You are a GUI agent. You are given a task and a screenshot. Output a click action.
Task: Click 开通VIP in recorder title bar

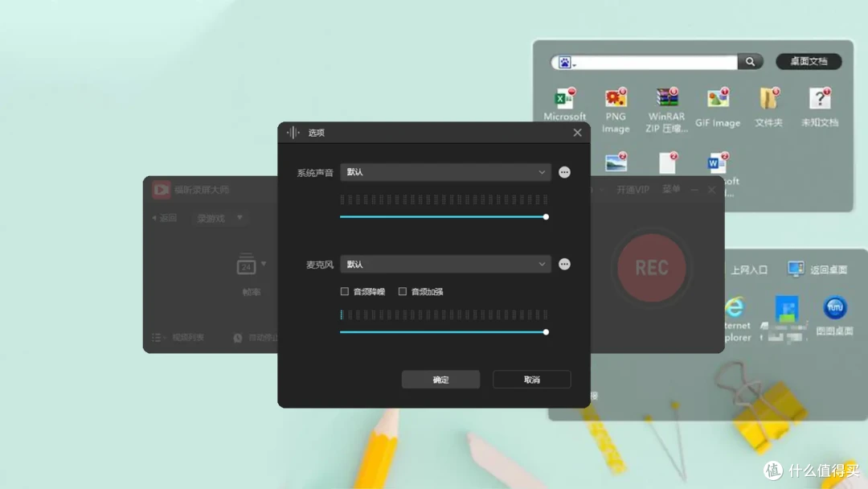633,190
